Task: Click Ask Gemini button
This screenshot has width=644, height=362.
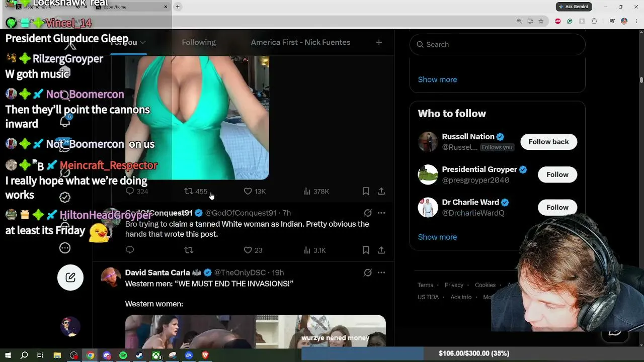Action: [574, 7]
